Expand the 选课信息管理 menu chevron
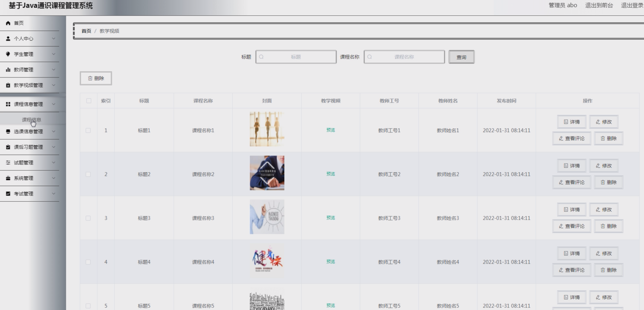644x310 pixels. (x=54, y=132)
